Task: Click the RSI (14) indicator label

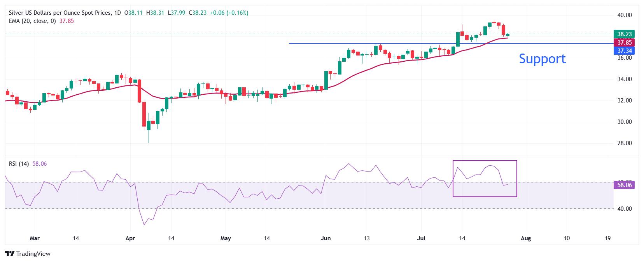Action: (19, 164)
